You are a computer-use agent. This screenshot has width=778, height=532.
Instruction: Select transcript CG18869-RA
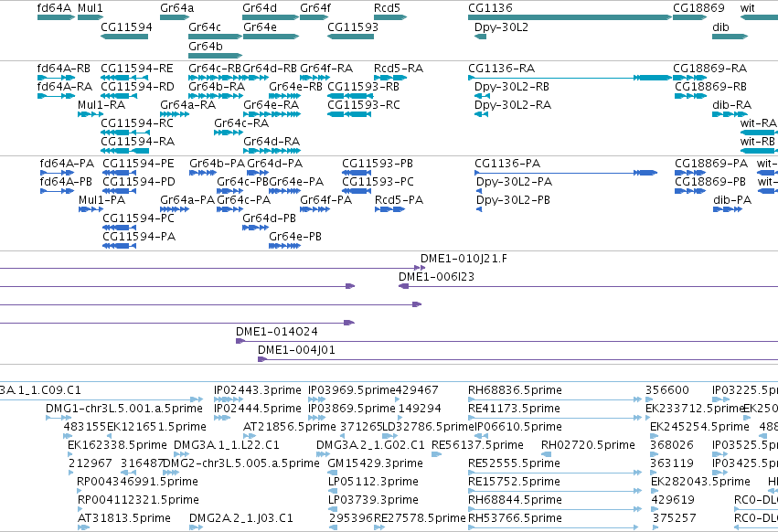[x=689, y=78]
